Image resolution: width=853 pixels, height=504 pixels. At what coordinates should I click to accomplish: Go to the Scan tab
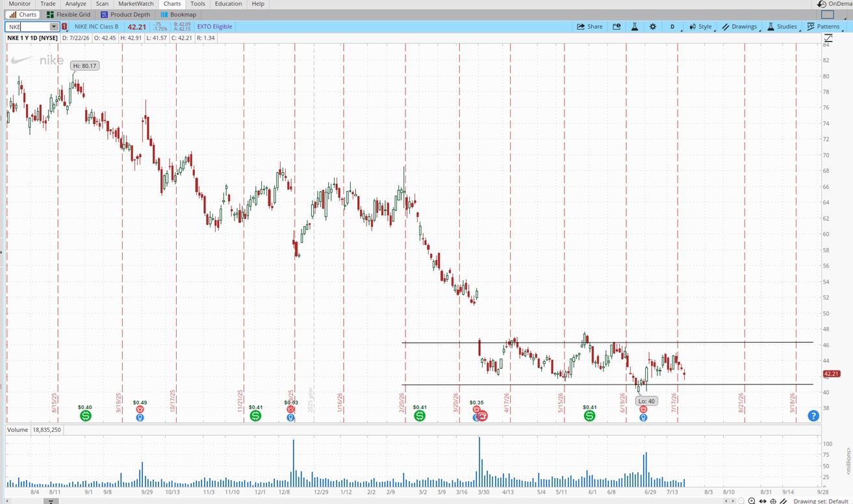click(102, 4)
